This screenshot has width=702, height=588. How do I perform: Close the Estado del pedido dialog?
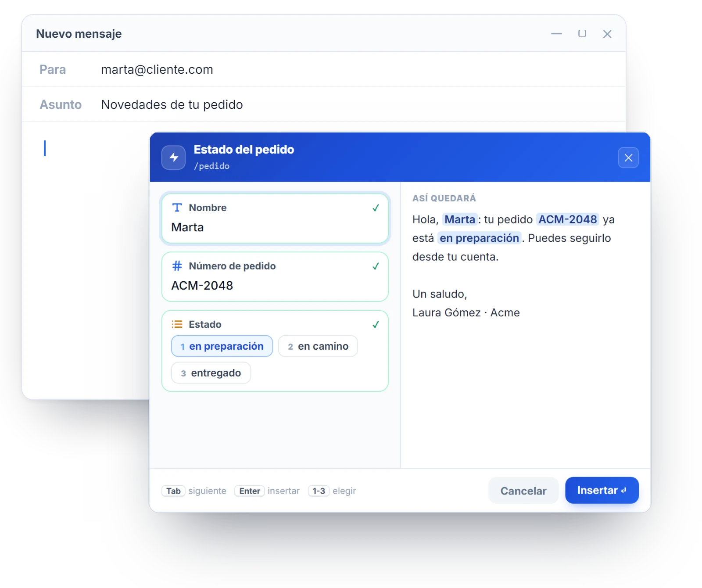(628, 158)
